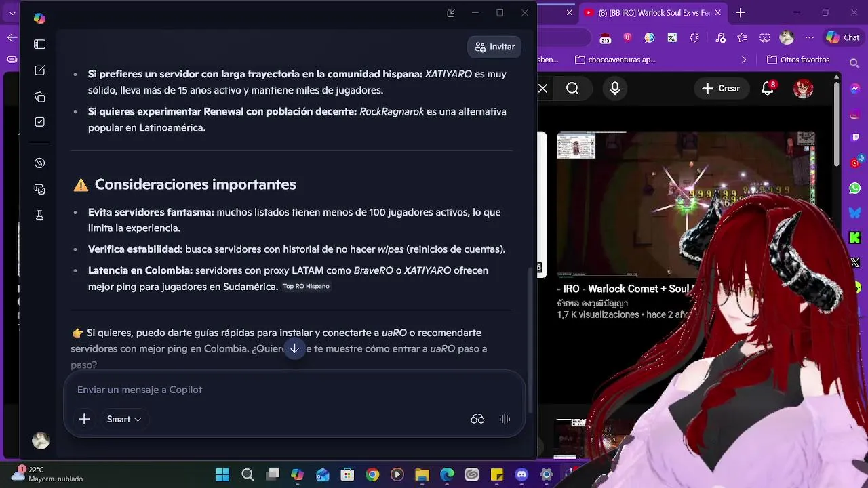This screenshot has width=868, height=488.
Task: Open the Otros favoritos folder
Action: coord(798,60)
